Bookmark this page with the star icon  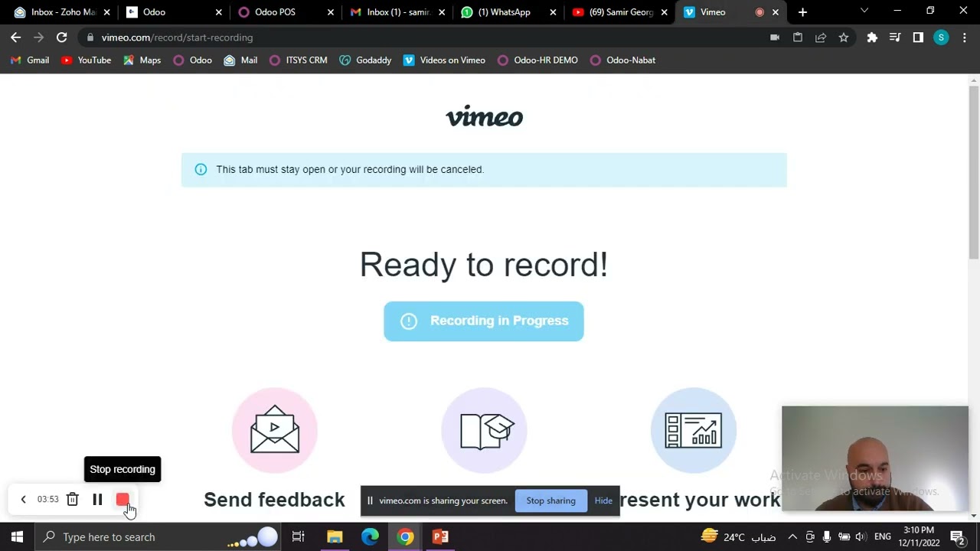click(x=844, y=37)
